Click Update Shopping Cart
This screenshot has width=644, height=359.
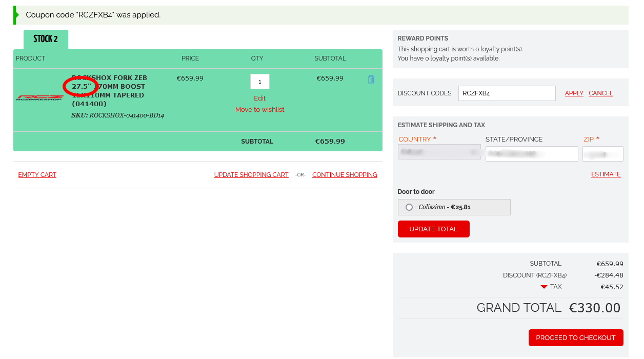coord(251,175)
